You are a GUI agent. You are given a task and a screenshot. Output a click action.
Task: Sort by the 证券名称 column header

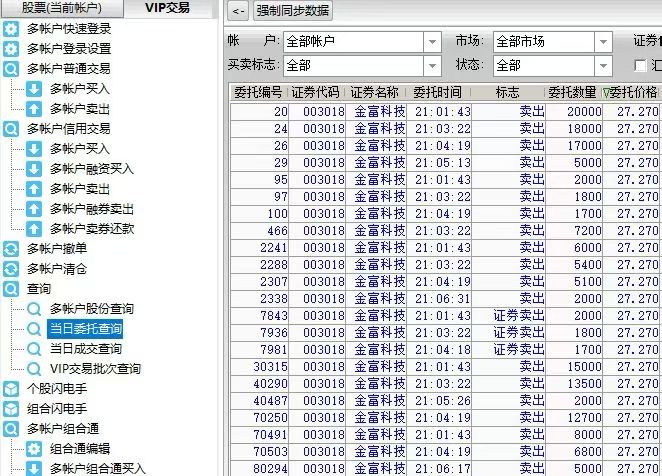375,92
